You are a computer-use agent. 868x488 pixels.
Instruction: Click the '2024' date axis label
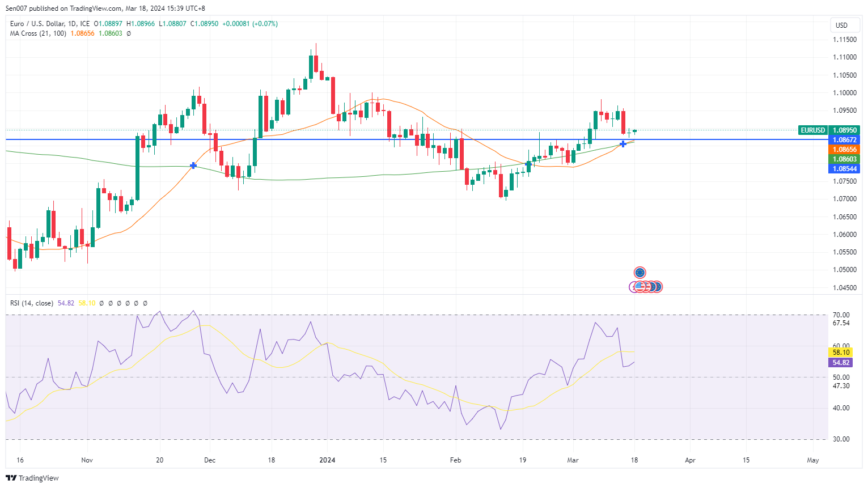coord(327,460)
